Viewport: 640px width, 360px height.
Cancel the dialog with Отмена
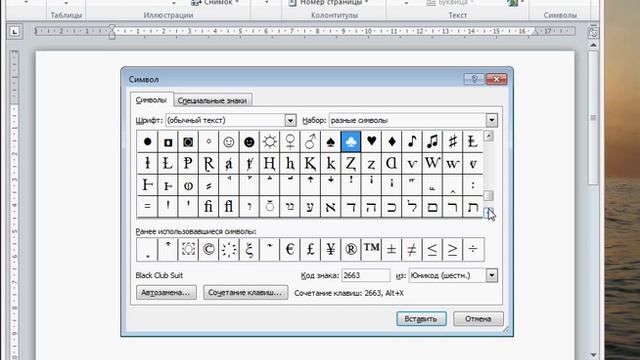478,319
